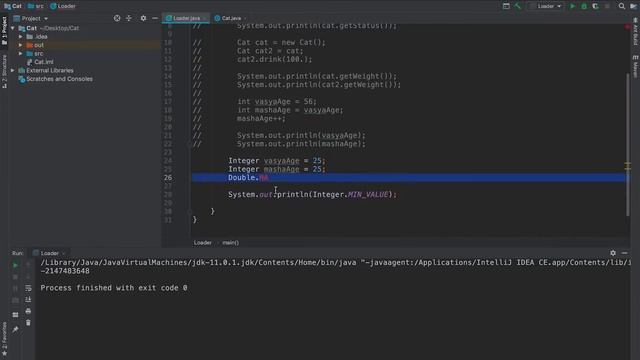Click the up arrow in Run panel
Screen dimensions: 640x360
pos(28,265)
